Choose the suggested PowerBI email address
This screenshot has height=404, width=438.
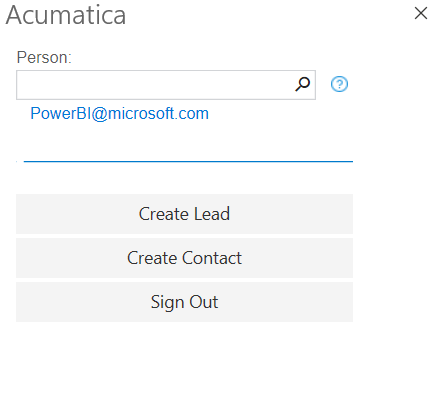pyautogui.click(x=119, y=114)
